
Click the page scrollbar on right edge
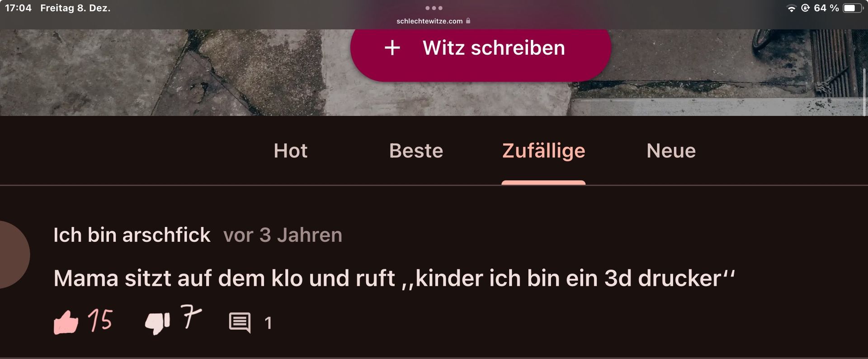tap(864, 92)
